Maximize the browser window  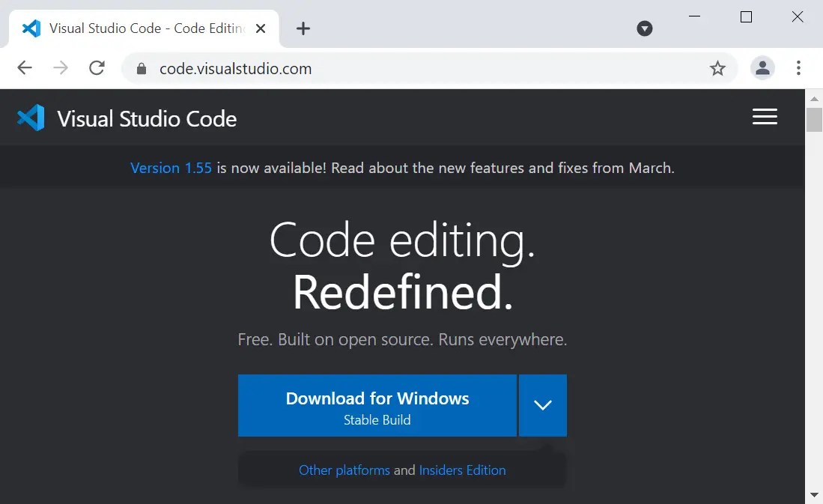pyautogui.click(x=746, y=16)
